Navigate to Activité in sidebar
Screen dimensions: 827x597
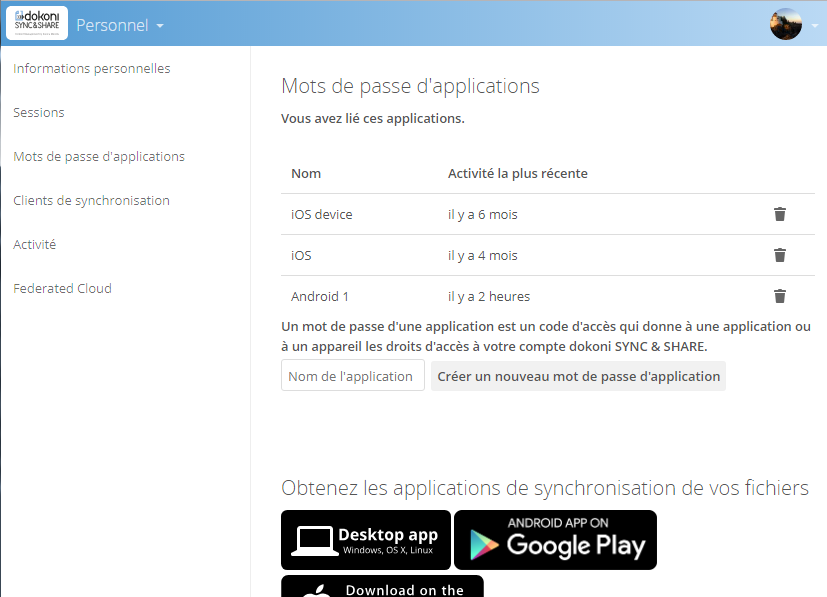pos(35,245)
